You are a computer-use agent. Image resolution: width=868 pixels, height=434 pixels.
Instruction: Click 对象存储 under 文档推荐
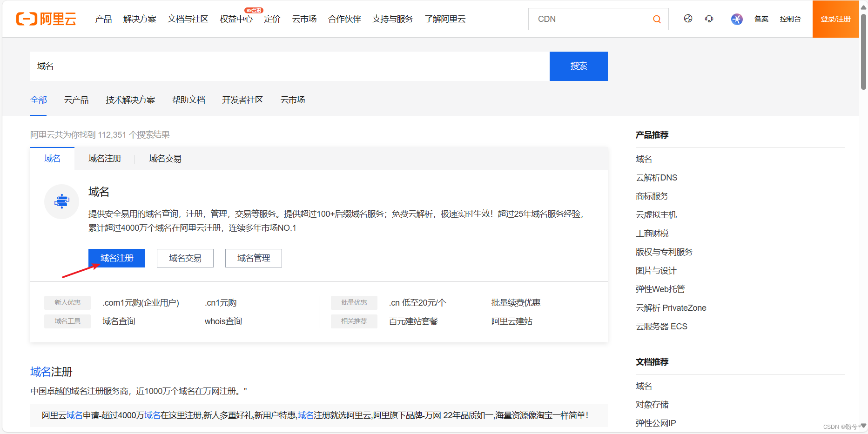point(652,405)
